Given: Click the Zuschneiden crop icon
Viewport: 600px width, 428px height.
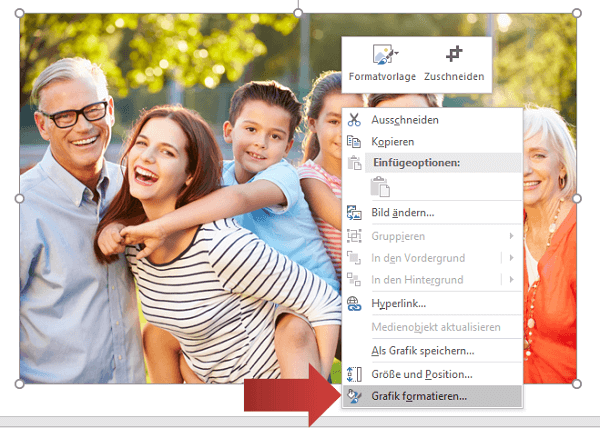Looking at the screenshot, I should [454, 54].
